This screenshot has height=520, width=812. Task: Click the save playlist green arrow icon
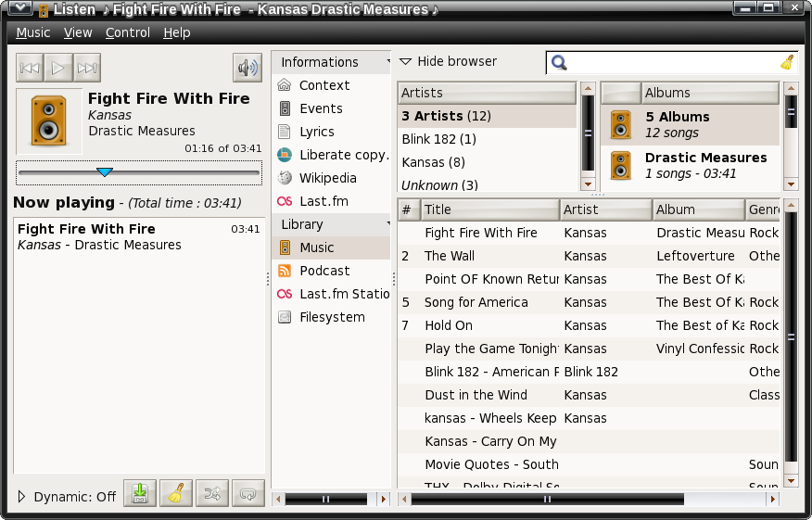click(x=140, y=494)
